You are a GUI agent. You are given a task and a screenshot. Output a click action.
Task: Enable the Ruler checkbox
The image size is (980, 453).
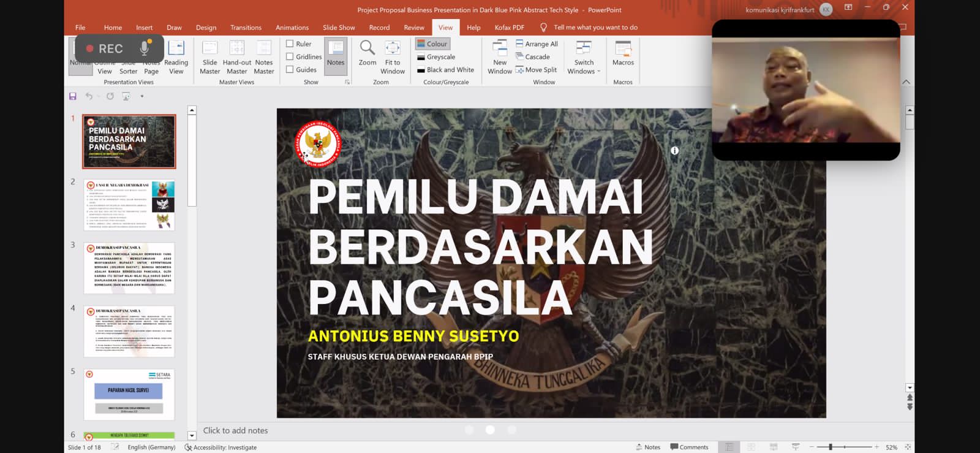pyautogui.click(x=290, y=44)
